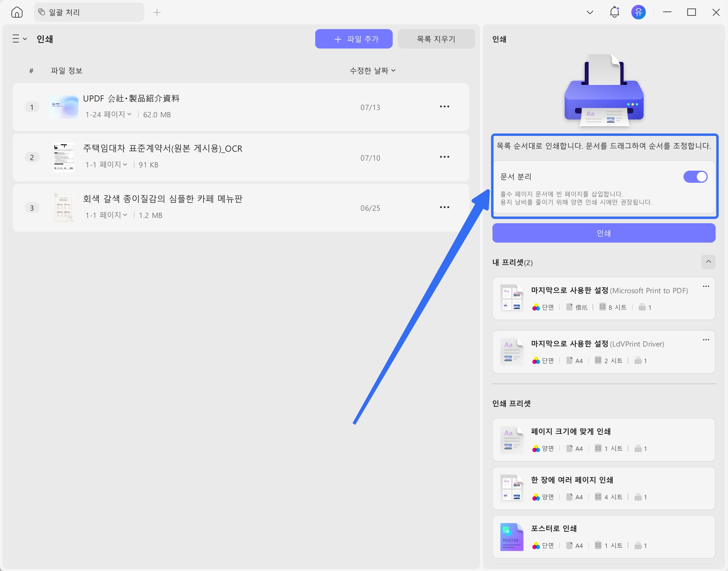728x571 pixels.
Task: Click file name UPDF 会社•製品紹介資料
Action: tap(131, 98)
